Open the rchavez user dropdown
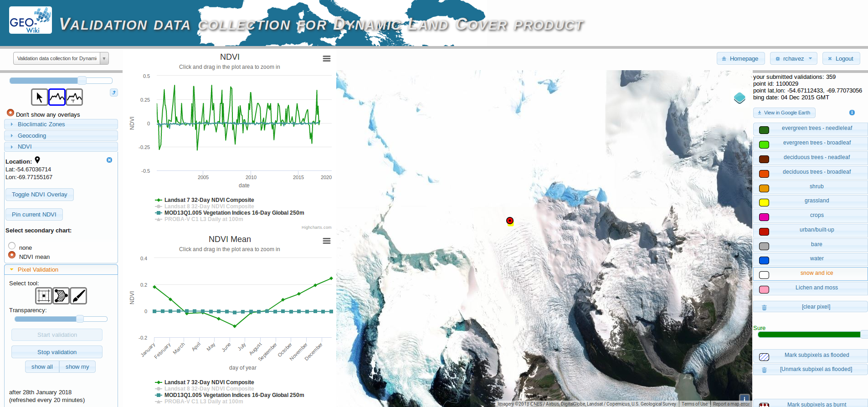This screenshot has height=407, width=868. 793,59
